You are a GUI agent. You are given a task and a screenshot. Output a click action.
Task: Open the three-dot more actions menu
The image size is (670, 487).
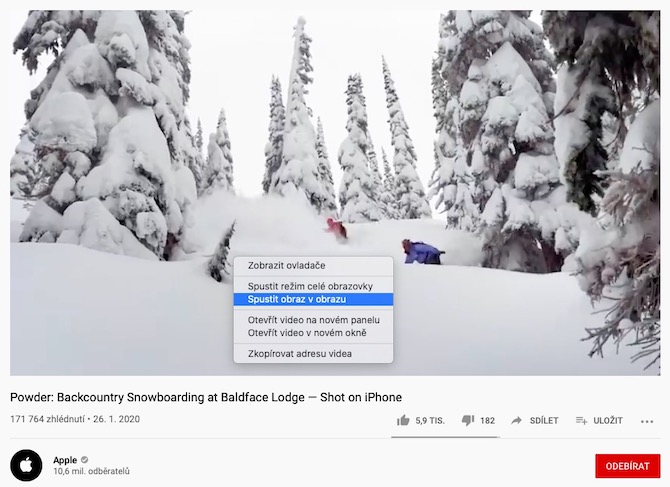pyautogui.click(x=647, y=420)
